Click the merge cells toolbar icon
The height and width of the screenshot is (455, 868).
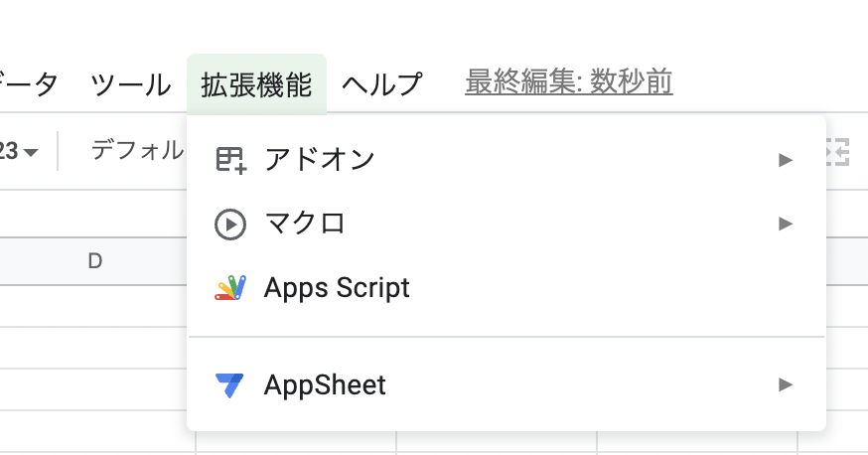(x=837, y=152)
